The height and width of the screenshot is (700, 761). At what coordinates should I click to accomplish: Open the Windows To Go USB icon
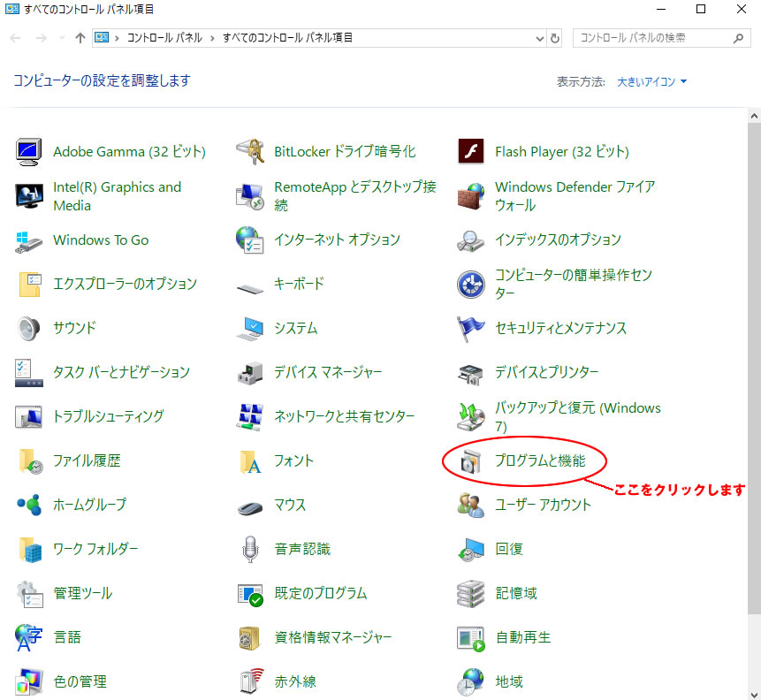click(x=28, y=241)
